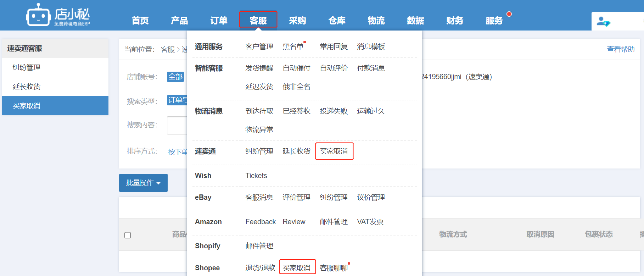
Task: Open 自动评价 under 智能客服
Action: point(334,68)
